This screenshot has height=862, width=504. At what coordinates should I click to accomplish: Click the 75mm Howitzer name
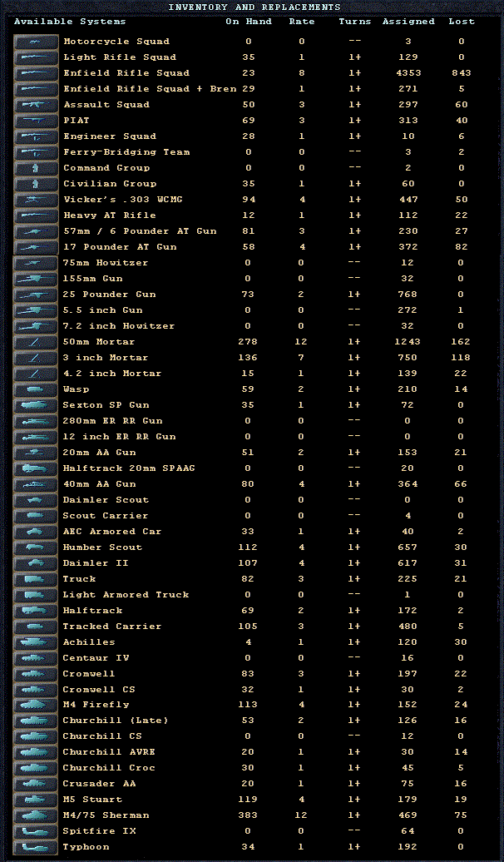[x=106, y=263]
